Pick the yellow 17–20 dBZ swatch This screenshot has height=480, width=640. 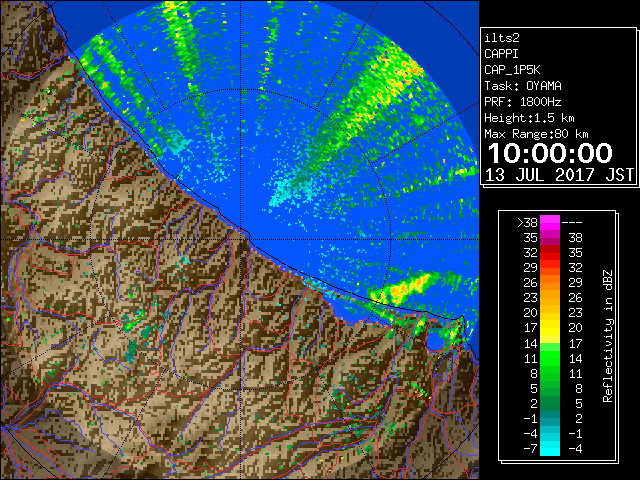(550, 328)
